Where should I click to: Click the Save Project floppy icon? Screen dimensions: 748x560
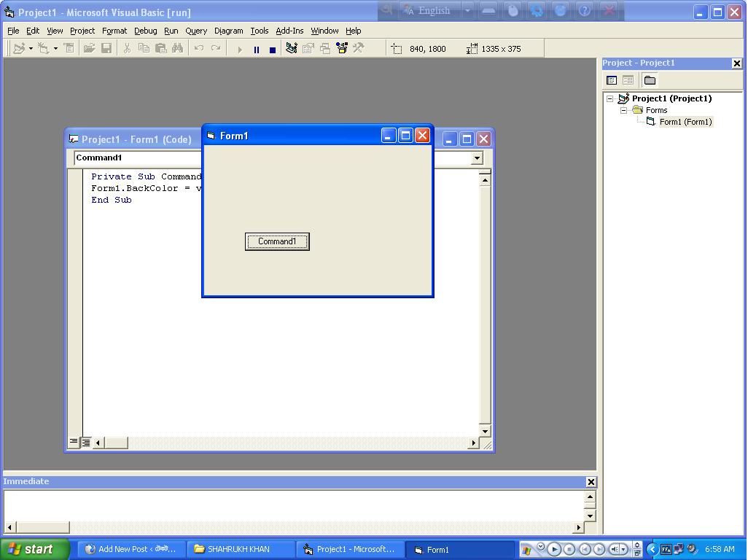(x=106, y=48)
